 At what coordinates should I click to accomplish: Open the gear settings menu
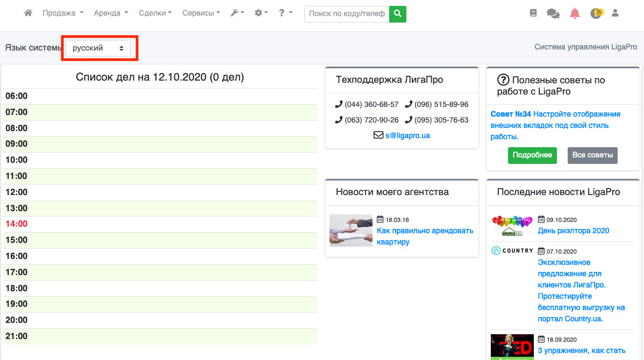[x=261, y=13]
